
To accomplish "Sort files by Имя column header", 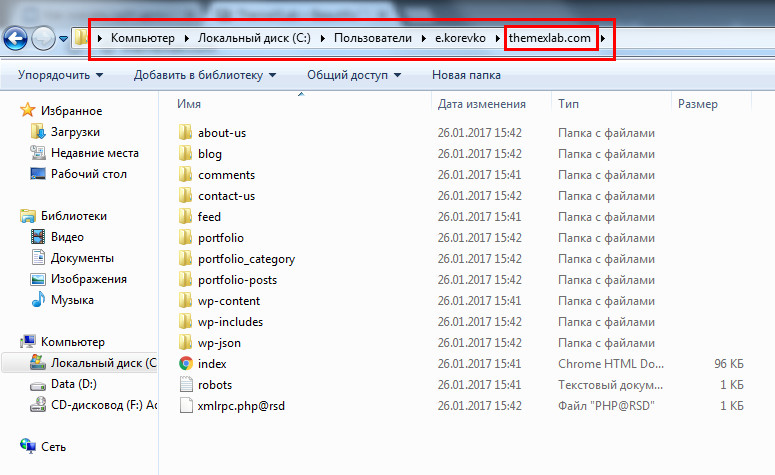I will click(x=189, y=104).
